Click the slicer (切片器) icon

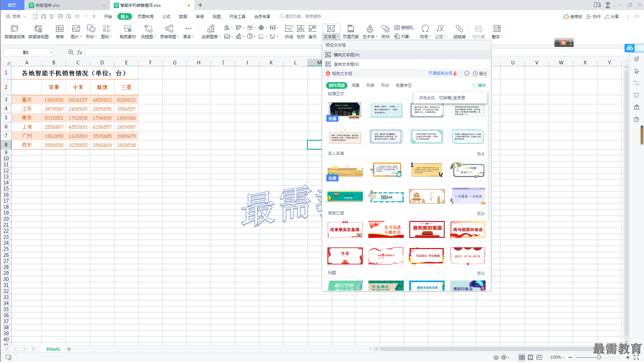pyautogui.click(x=479, y=32)
